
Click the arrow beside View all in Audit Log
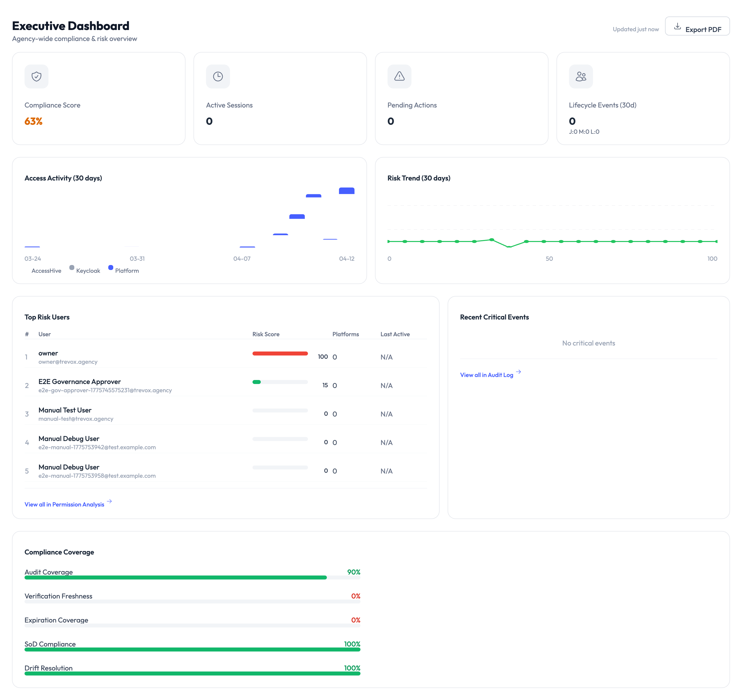519,372
